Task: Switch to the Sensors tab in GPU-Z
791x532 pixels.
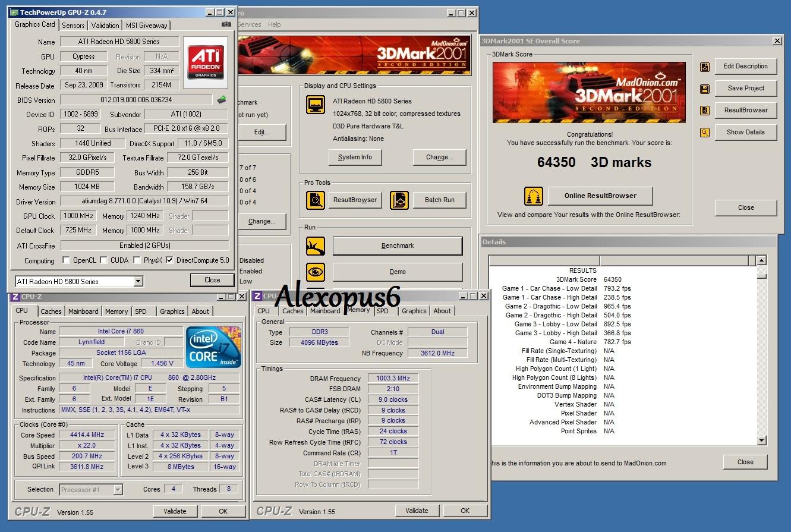Action: pos(73,26)
